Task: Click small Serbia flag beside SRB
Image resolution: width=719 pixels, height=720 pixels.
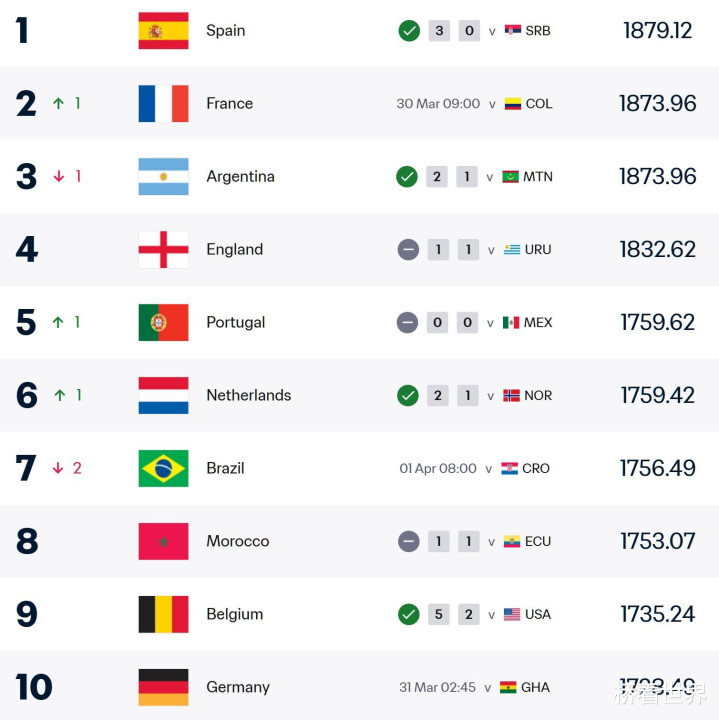Action: (x=513, y=31)
